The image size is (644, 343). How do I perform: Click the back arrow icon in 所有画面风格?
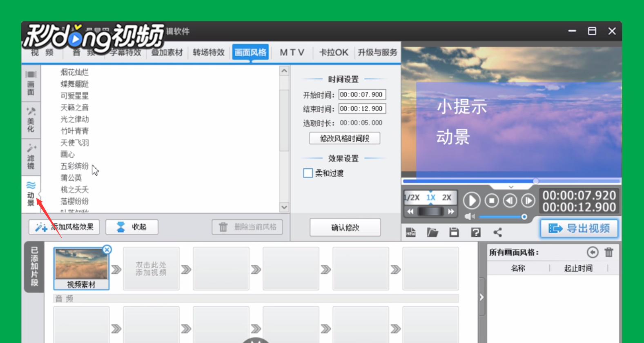592,252
